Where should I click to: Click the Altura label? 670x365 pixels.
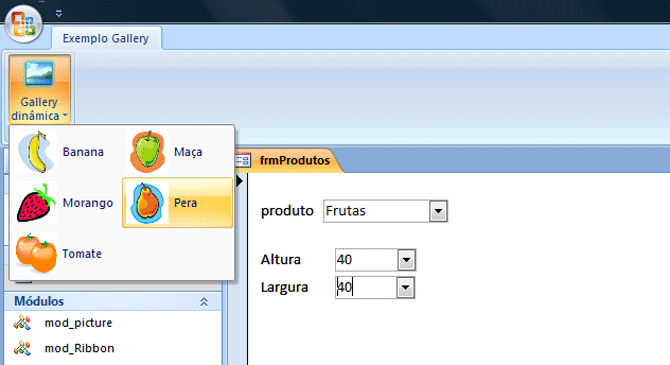tap(281, 259)
